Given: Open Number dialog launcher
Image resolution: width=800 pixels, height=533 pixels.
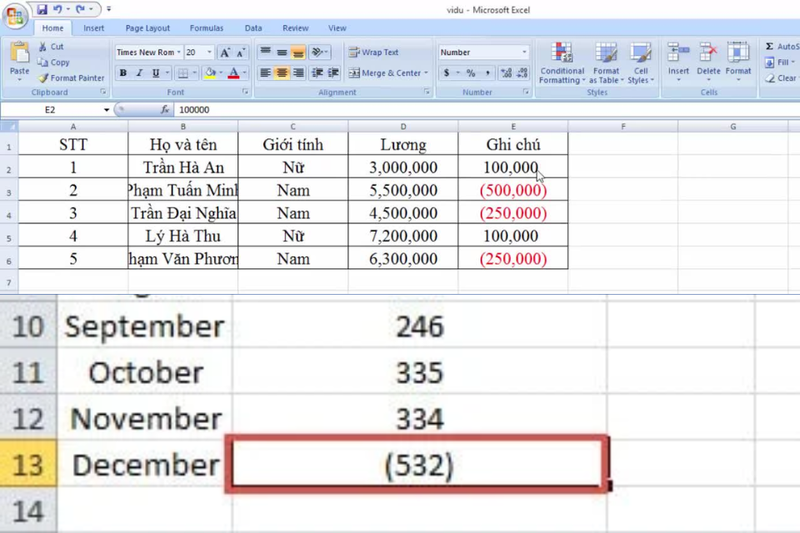Looking at the screenshot, I should tap(526, 92).
